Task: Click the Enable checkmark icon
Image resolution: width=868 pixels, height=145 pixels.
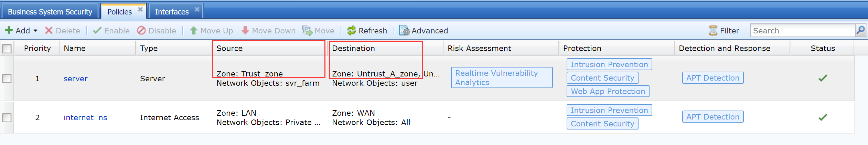Action: tap(97, 31)
